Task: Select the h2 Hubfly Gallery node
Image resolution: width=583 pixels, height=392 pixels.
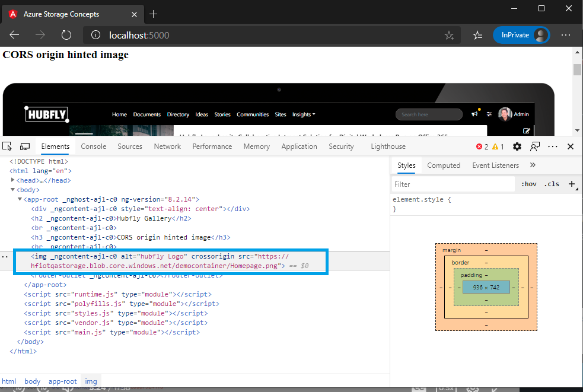Action: pyautogui.click(x=111, y=218)
